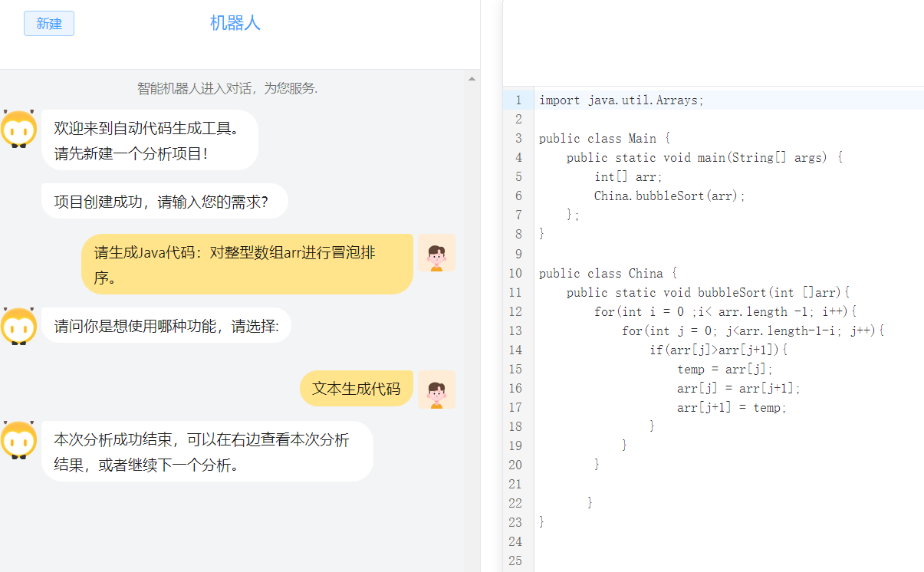
Task: Click the 机器人 header title
Action: [x=235, y=23]
